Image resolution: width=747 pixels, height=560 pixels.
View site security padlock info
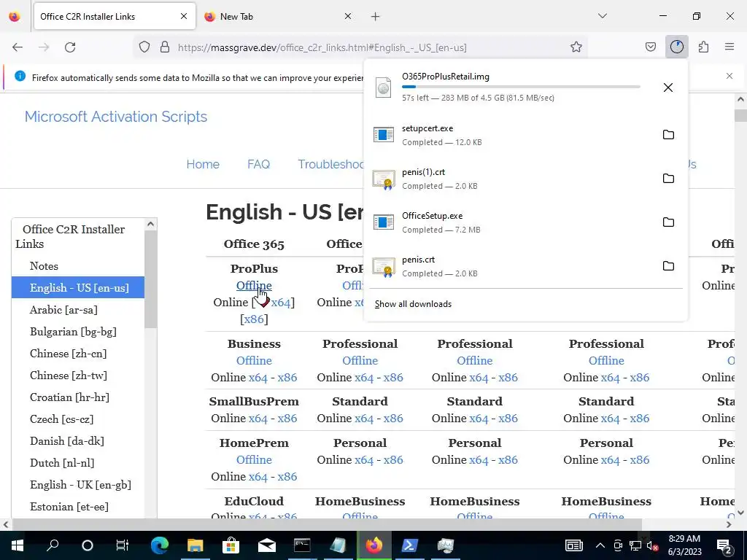(165, 47)
